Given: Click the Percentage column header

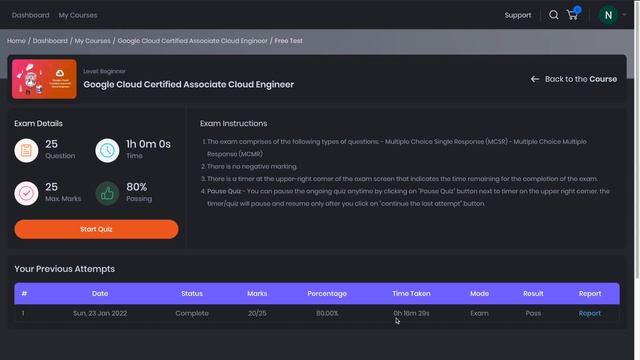Looking at the screenshot, I should [327, 293].
